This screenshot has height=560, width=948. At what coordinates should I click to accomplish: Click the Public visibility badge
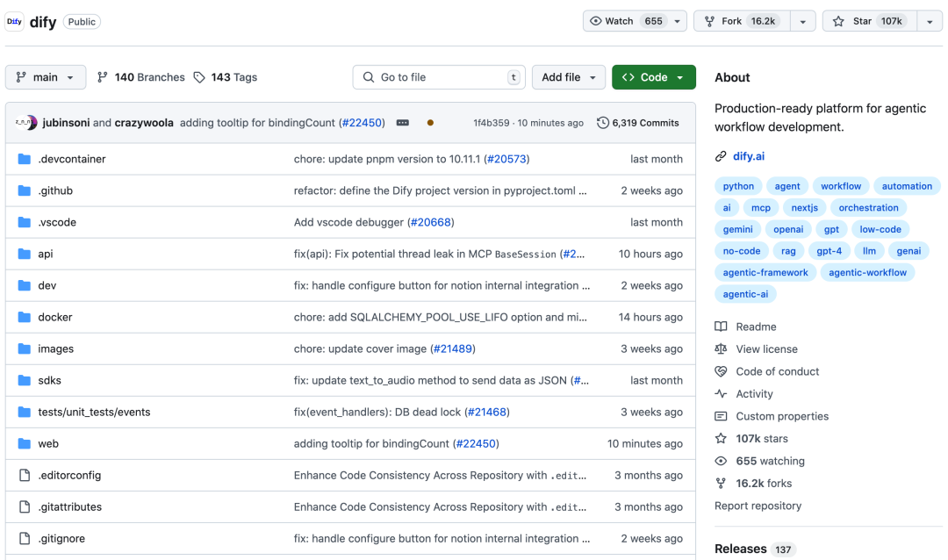point(82,22)
